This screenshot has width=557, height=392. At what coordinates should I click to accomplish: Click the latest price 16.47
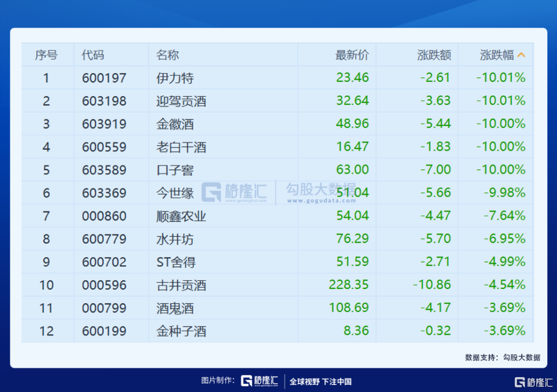[x=352, y=146]
